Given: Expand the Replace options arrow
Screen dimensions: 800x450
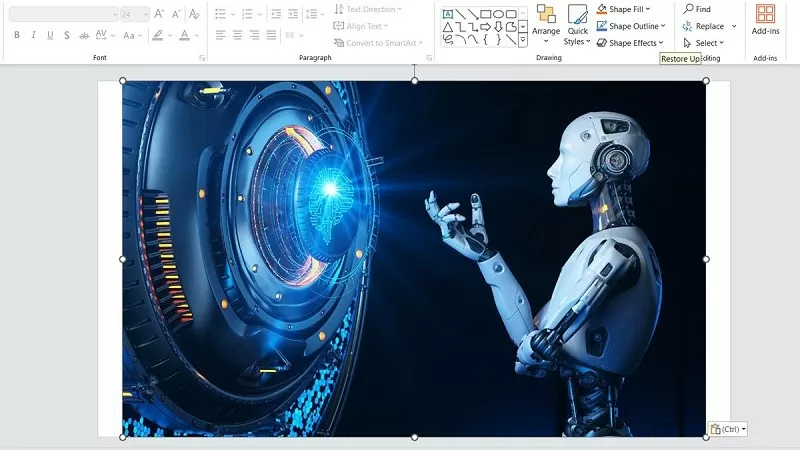Looking at the screenshot, I should coord(734,26).
